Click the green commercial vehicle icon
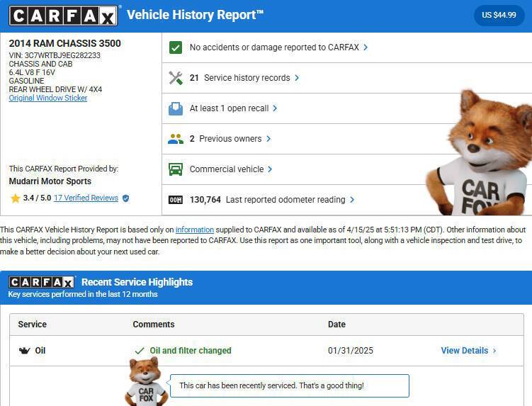Image resolution: width=532 pixels, height=406 pixels. (176, 169)
